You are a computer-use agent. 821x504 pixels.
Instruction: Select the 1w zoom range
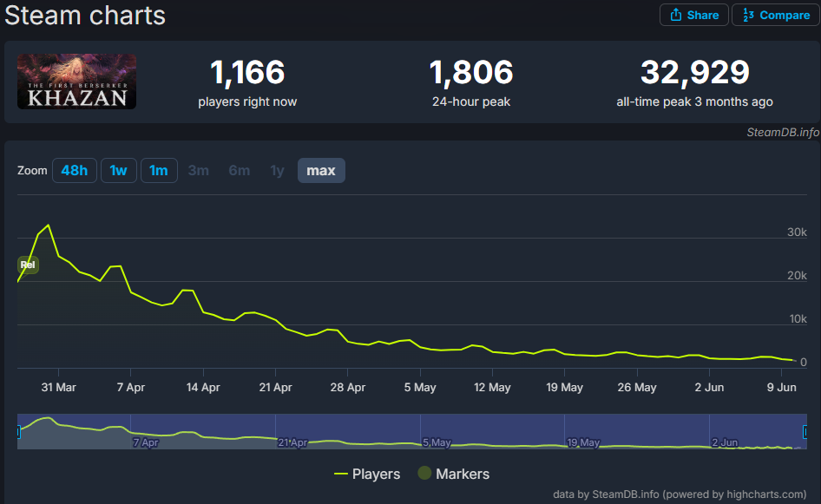[118, 170]
